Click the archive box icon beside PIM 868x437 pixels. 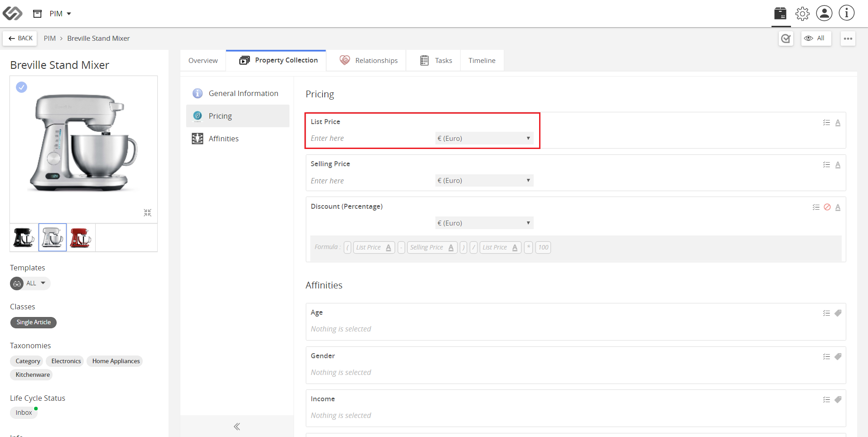(x=38, y=14)
